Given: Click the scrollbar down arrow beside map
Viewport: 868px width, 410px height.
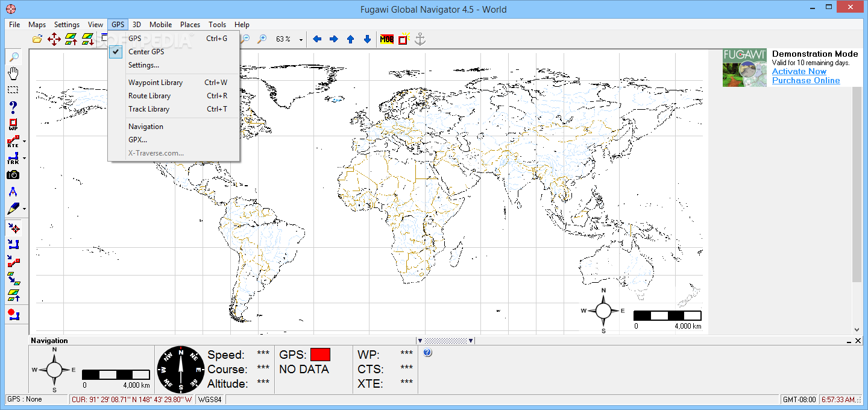Looking at the screenshot, I should click(857, 330).
